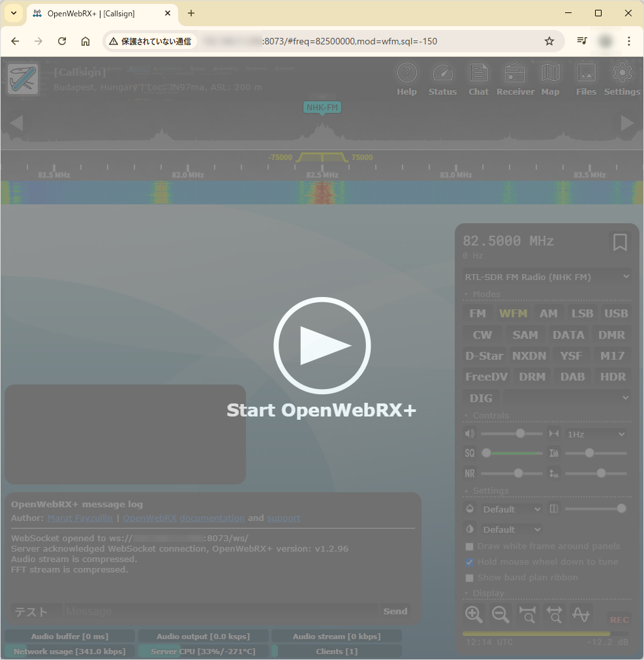Open the Map view
Viewport: 644px width, 660px height.
550,78
